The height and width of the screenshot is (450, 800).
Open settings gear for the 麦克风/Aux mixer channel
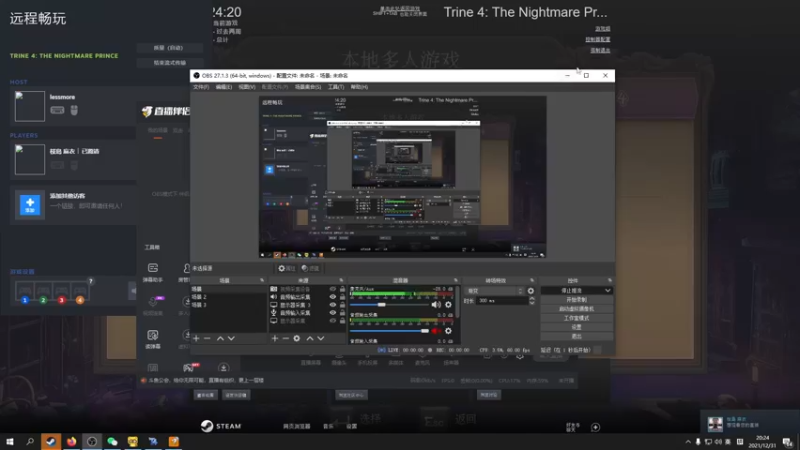point(448,305)
